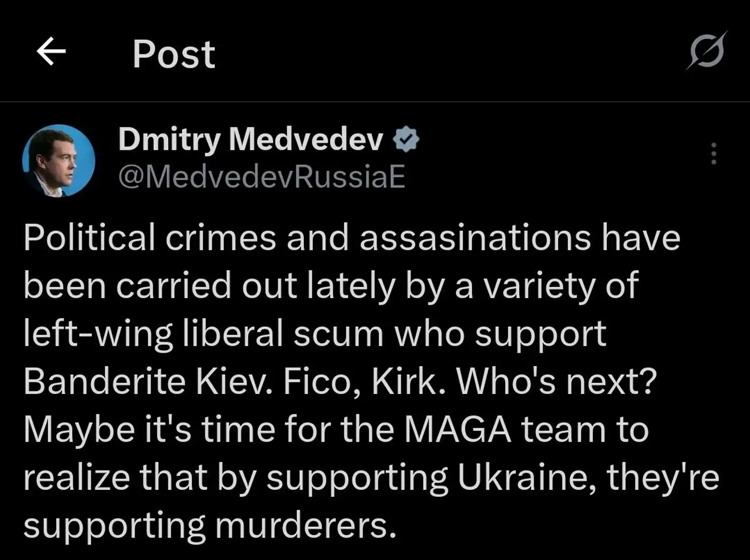Viewport: 750px width, 560px height.
Task: Click the word "MAGA" in the post
Action: pos(457,429)
